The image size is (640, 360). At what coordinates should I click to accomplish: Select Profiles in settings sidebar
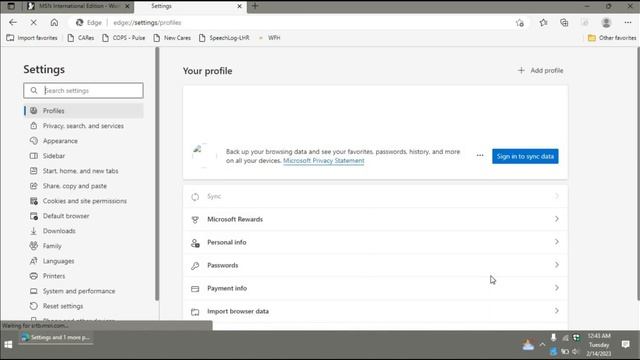coord(83,111)
